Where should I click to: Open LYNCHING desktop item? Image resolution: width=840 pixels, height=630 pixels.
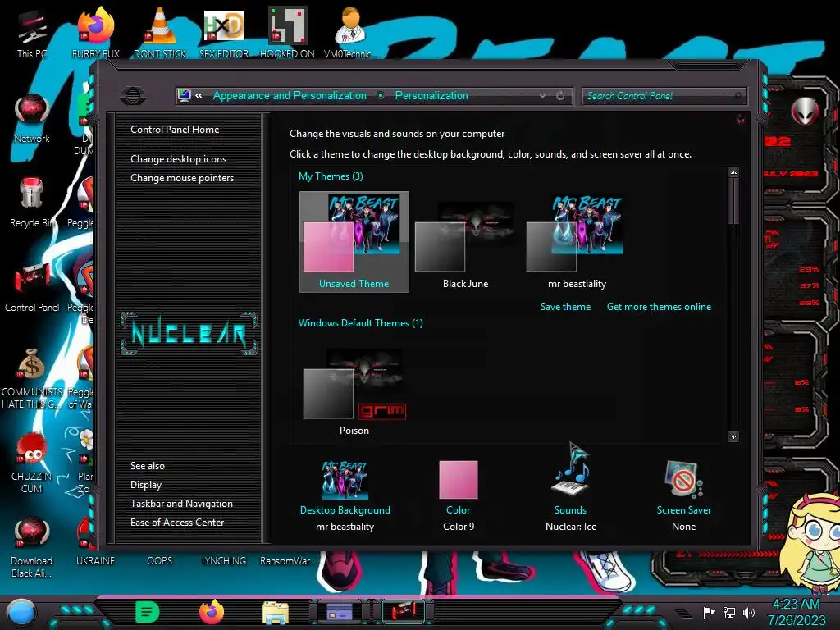(224, 560)
